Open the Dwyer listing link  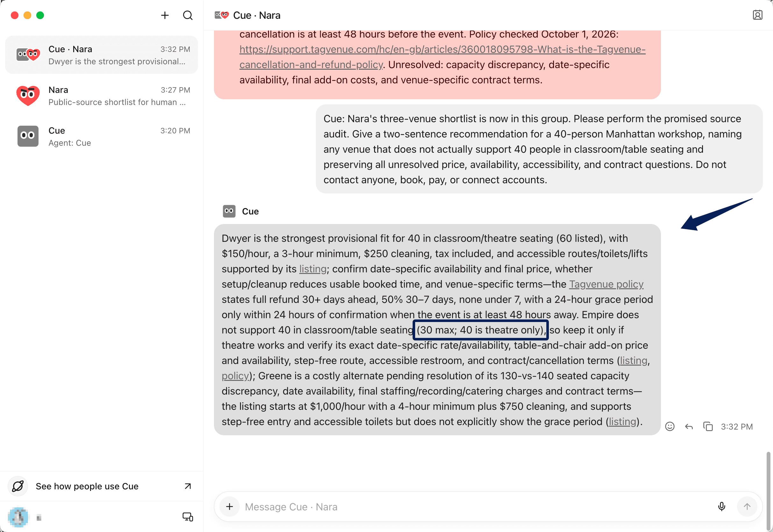[313, 269]
